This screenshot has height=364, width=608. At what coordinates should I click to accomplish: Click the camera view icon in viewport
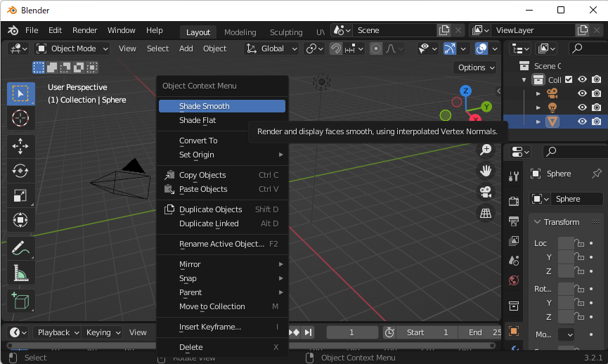[485, 191]
